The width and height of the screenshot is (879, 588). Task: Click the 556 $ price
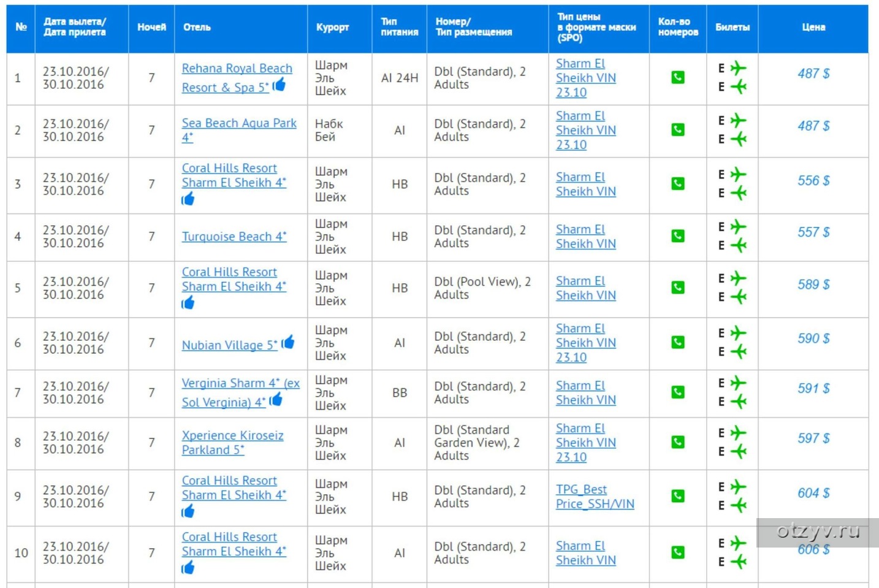(813, 181)
